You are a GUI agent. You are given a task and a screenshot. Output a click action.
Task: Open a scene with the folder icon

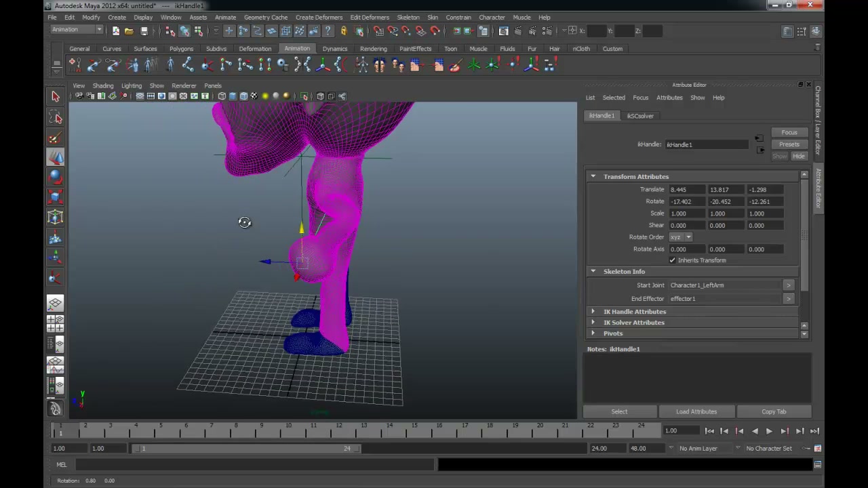129,30
